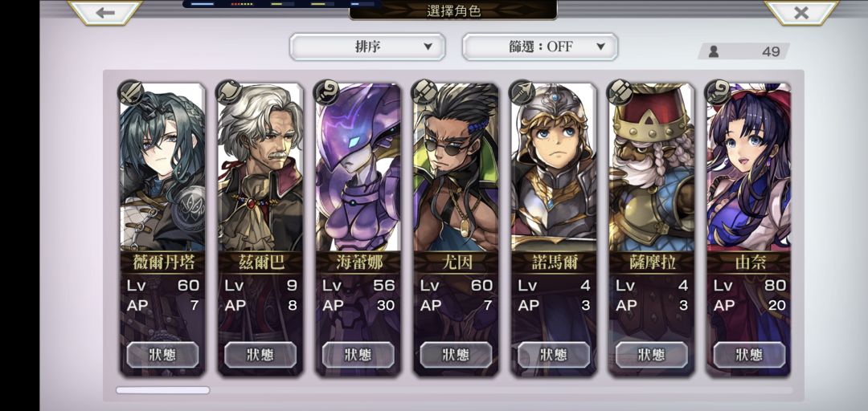Click the weapon class icon on 茲爾巴's card
Screen dimensions: 868x411
[228, 92]
